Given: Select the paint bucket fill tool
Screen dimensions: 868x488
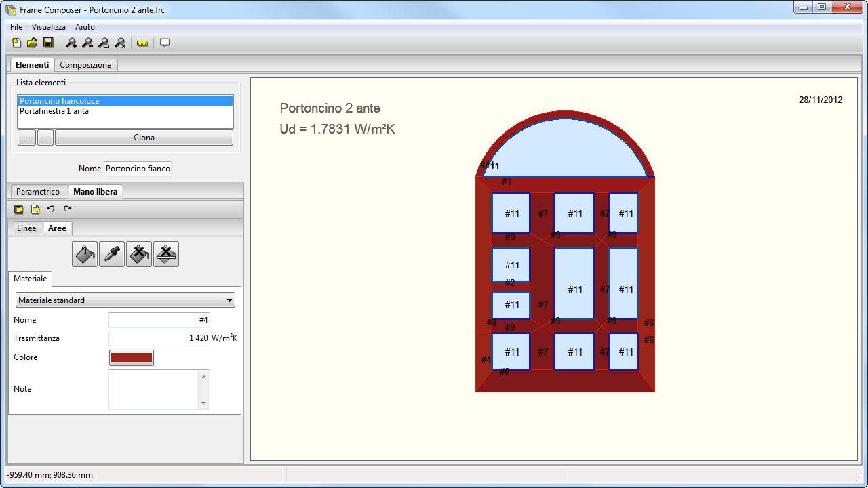Looking at the screenshot, I should click(x=85, y=254).
